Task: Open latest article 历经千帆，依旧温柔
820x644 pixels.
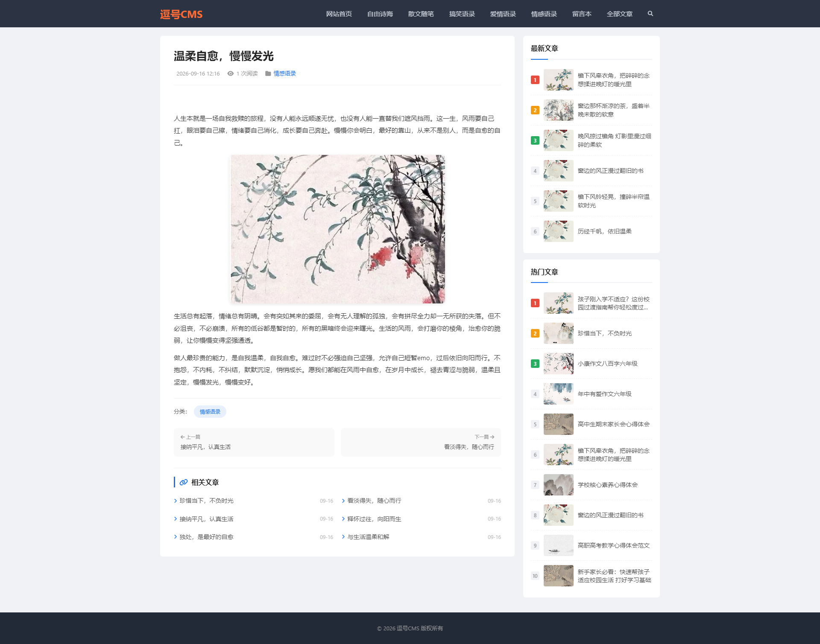Action: [604, 231]
